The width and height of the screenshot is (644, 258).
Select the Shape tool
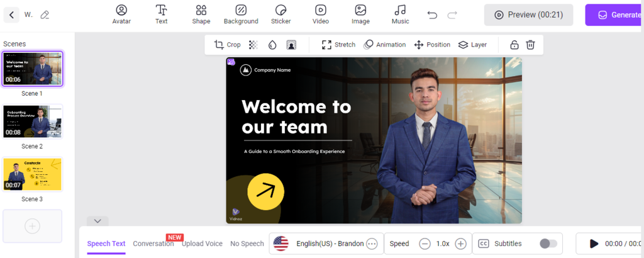tap(201, 14)
